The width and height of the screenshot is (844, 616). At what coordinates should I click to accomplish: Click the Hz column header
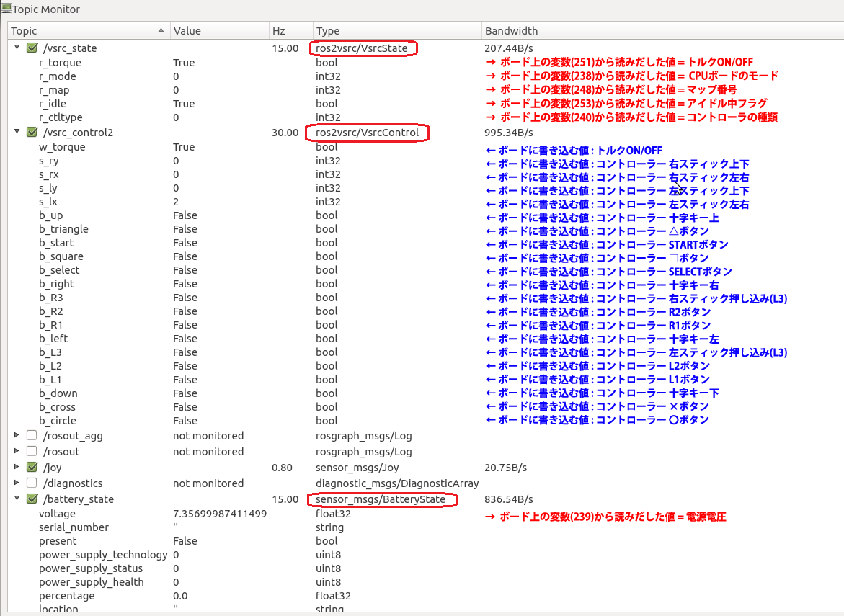coord(290,31)
